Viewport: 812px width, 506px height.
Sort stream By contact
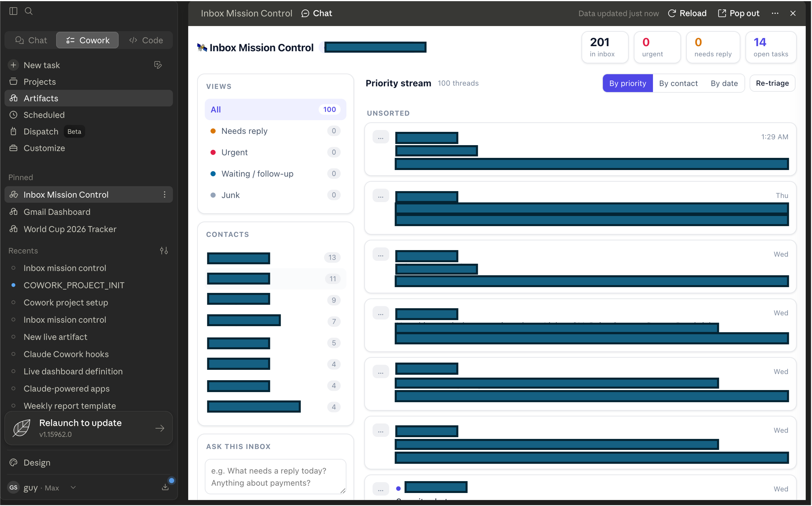pyautogui.click(x=678, y=83)
